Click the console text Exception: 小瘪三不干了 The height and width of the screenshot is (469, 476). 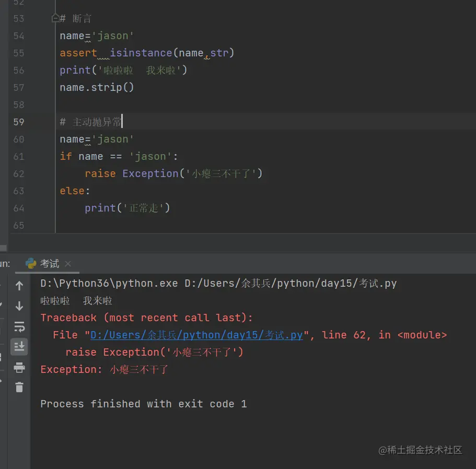(104, 369)
